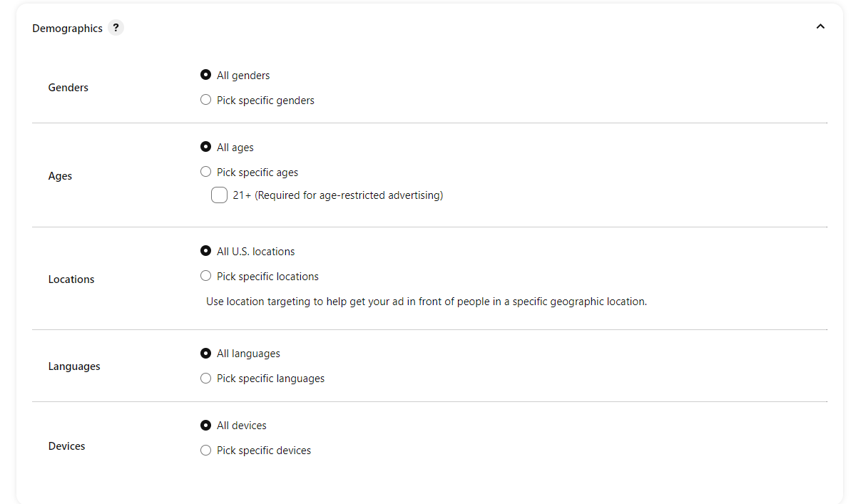
Task: Click the Languages row label
Action: coord(74,366)
